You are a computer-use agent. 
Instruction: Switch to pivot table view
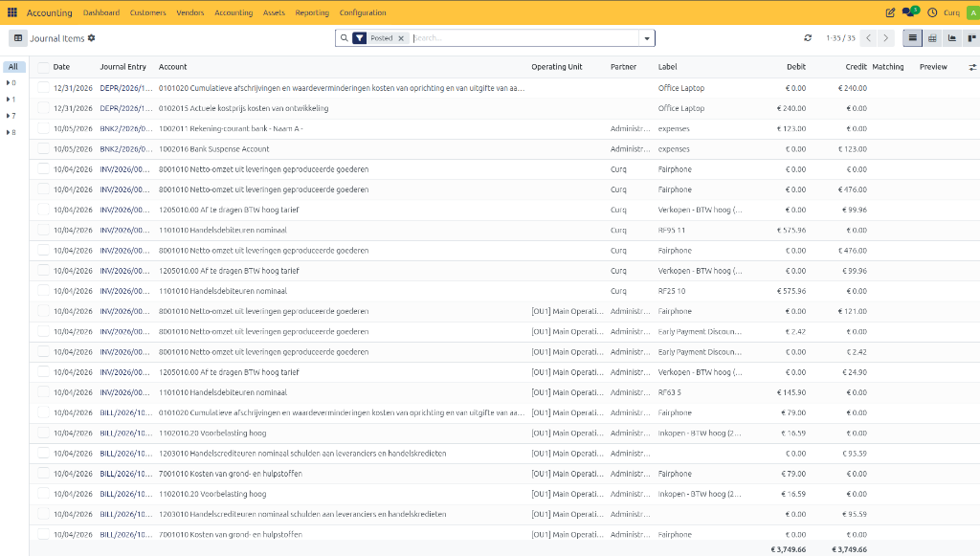(x=932, y=38)
